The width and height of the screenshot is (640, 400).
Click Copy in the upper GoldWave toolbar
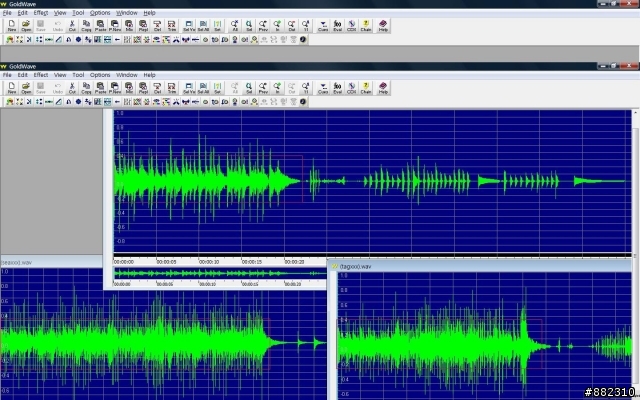pyautogui.click(x=86, y=25)
